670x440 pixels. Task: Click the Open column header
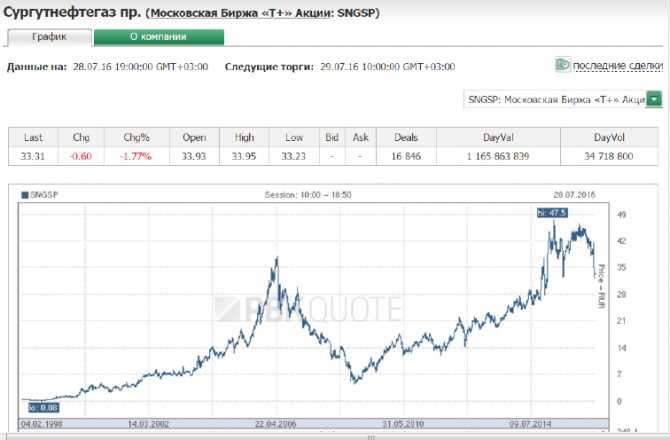194,138
